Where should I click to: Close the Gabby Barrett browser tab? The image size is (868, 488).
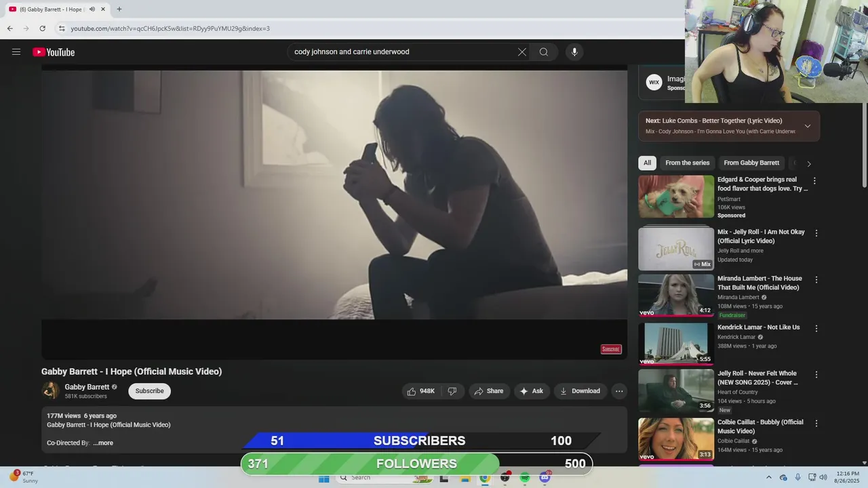coord(103,9)
